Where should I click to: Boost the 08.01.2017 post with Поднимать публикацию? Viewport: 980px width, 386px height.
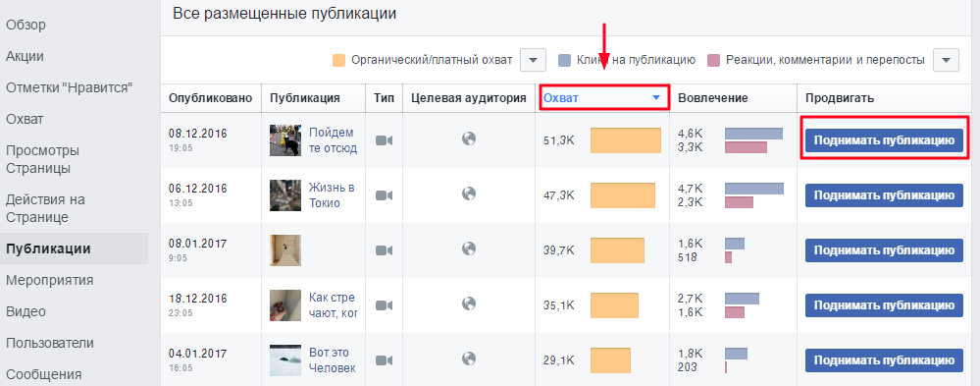[884, 250]
